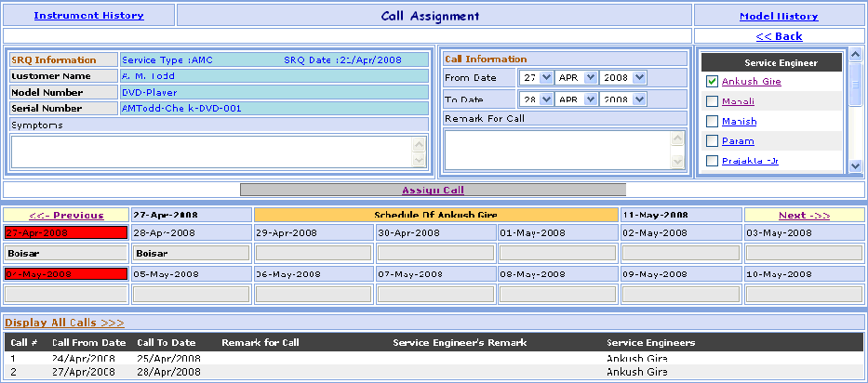Image resolution: width=868 pixels, height=383 pixels.
Task: Go back using the << Back link
Action: [x=779, y=36]
